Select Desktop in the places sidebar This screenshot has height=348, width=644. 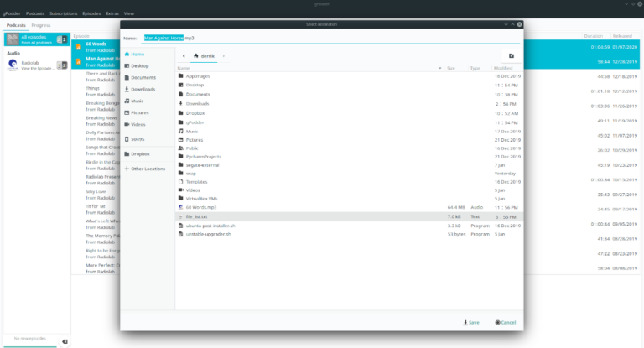[140, 65]
